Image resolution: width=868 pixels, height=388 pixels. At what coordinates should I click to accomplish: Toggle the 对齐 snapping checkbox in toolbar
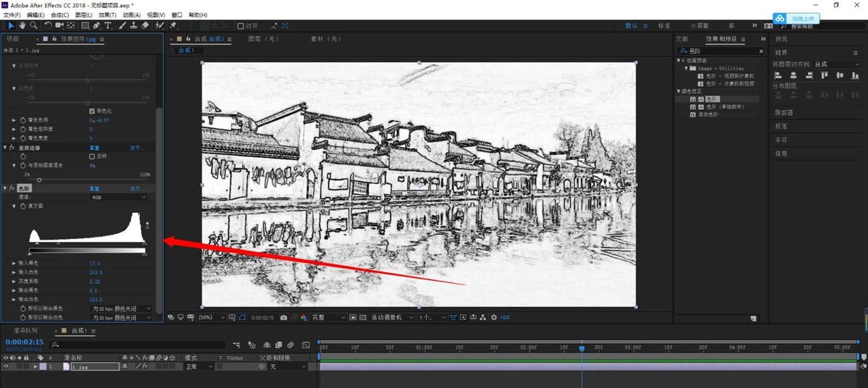pyautogui.click(x=241, y=26)
